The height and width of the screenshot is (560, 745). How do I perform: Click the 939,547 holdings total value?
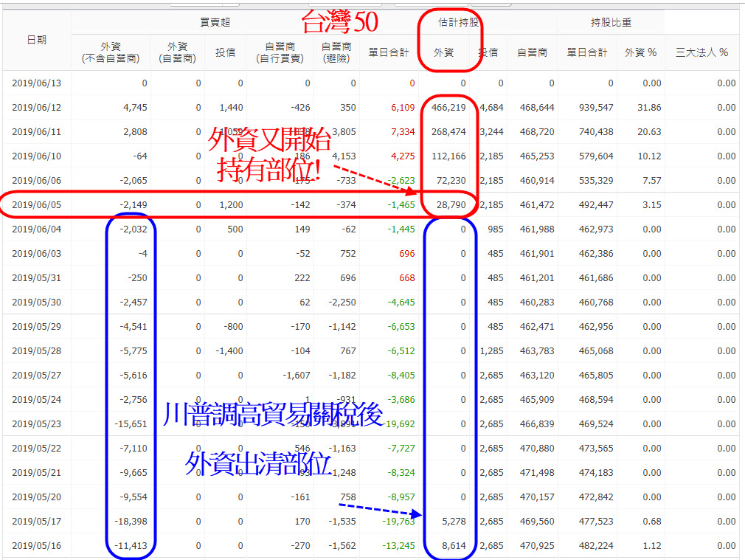pos(596,108)
